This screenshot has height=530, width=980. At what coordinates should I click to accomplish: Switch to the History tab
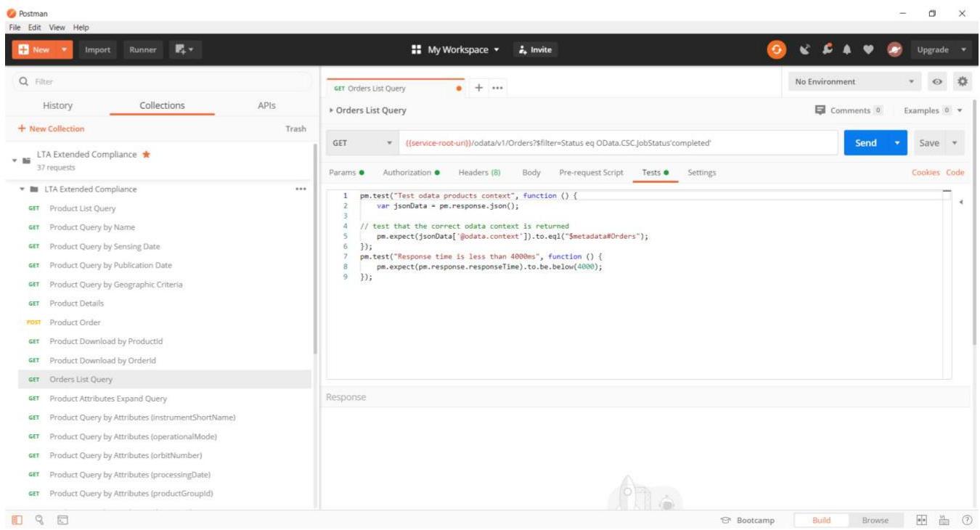(x=57, y=105)
